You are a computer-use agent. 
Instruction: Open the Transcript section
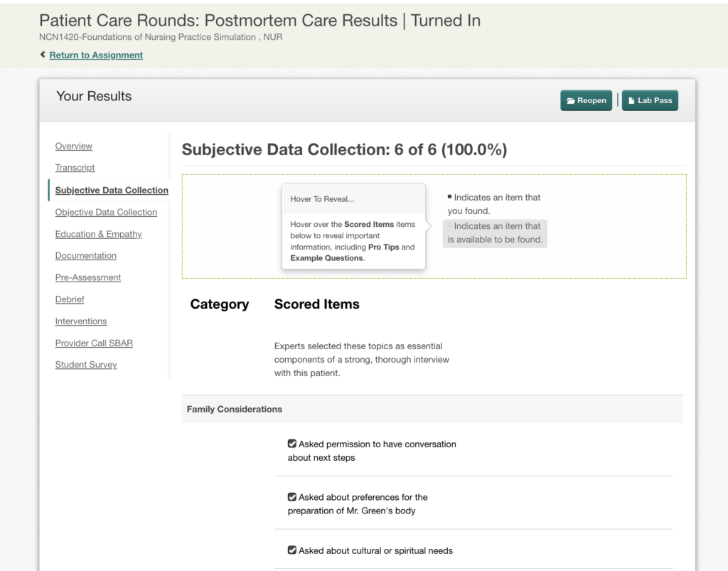point(75,168)
